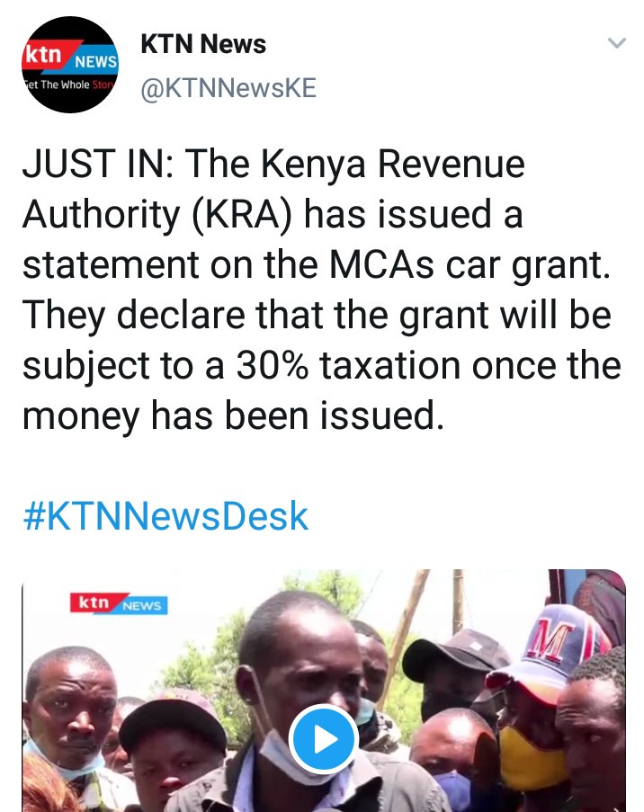Click the blue NEWS badge in avatar
644x812 pixels.
tap(94, 61)
